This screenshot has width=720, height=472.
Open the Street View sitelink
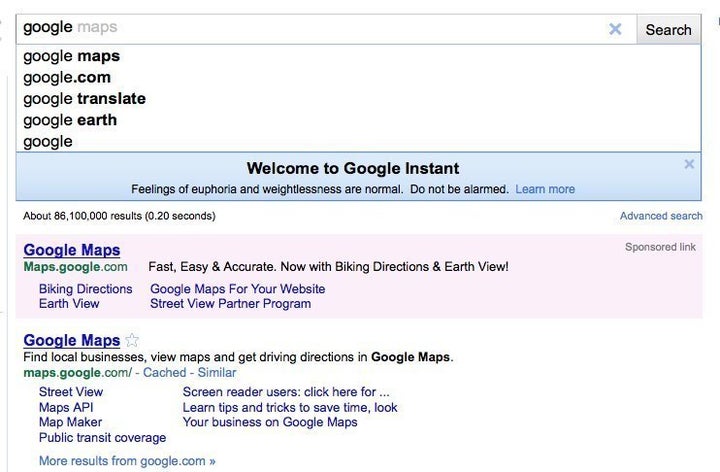[71, 392]
